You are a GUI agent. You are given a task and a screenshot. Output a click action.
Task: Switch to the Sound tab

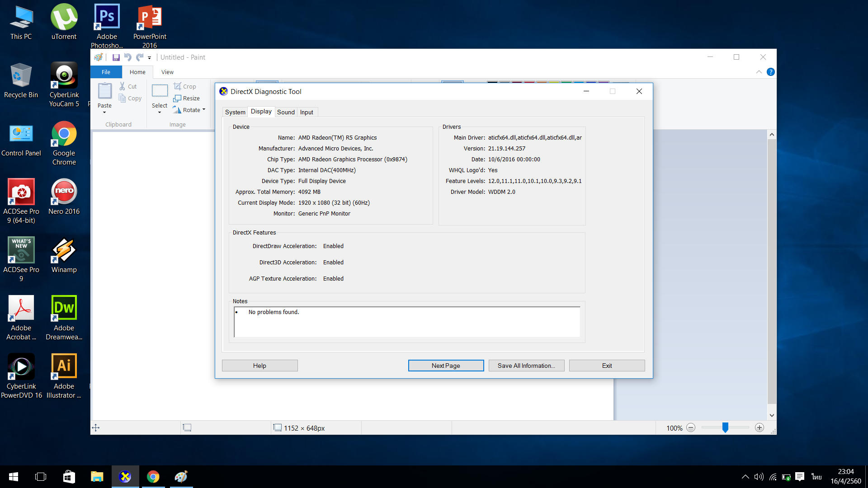pos(286,112)
